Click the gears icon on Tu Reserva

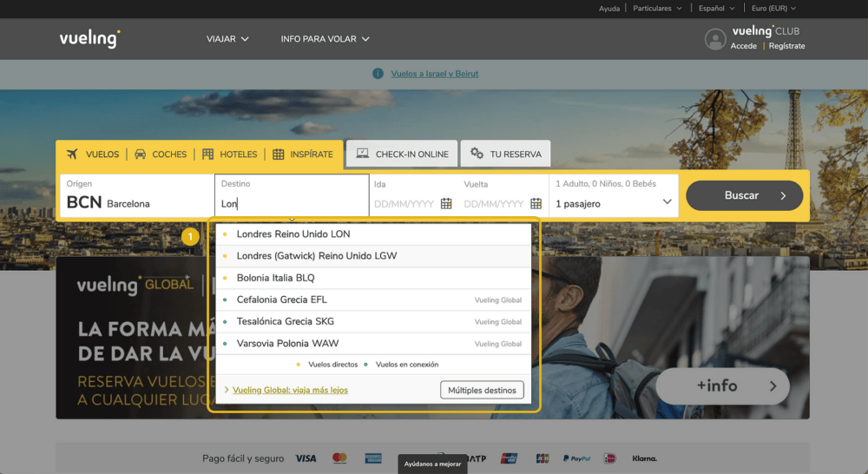[477, 154]
